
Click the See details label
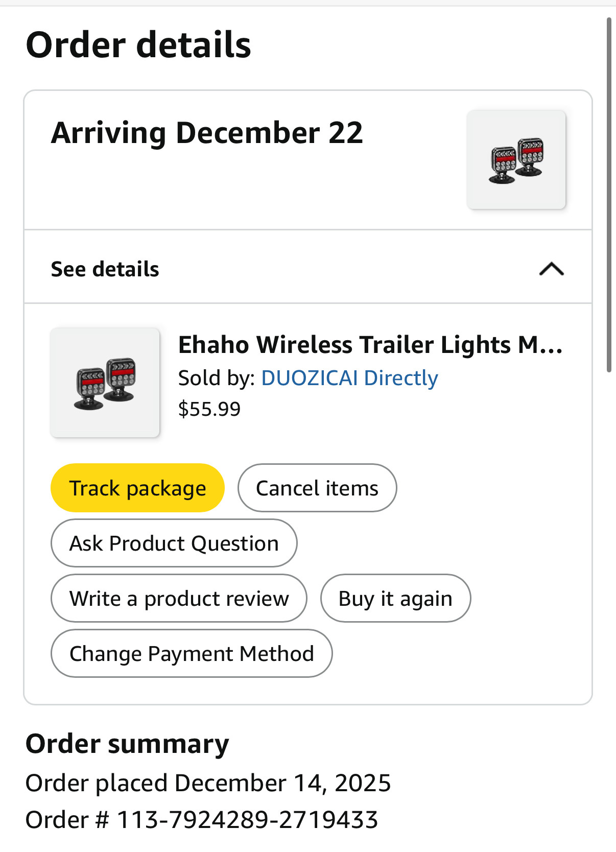coord(105,269)
